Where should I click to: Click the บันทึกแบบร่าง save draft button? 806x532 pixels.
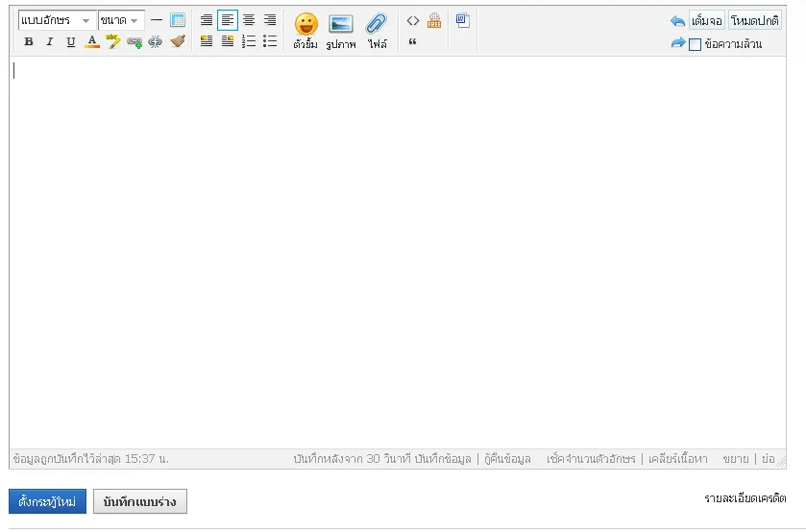tap(140, 501)
